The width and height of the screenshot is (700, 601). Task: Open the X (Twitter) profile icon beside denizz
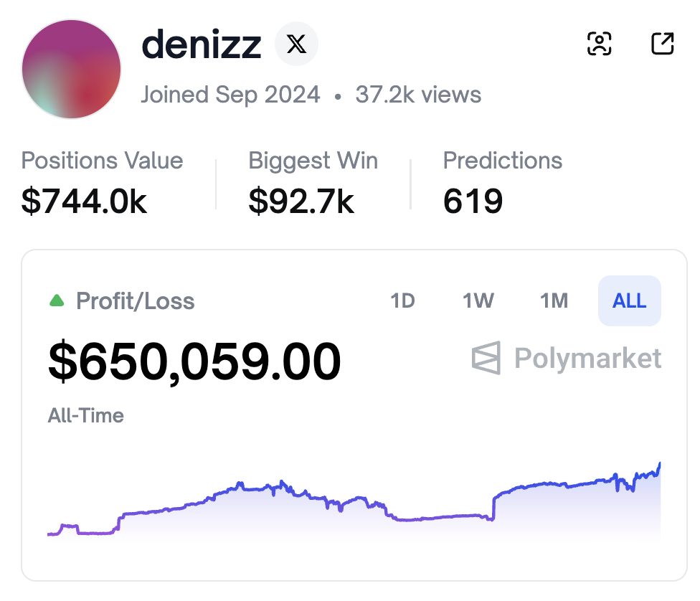tap(296, 44)
